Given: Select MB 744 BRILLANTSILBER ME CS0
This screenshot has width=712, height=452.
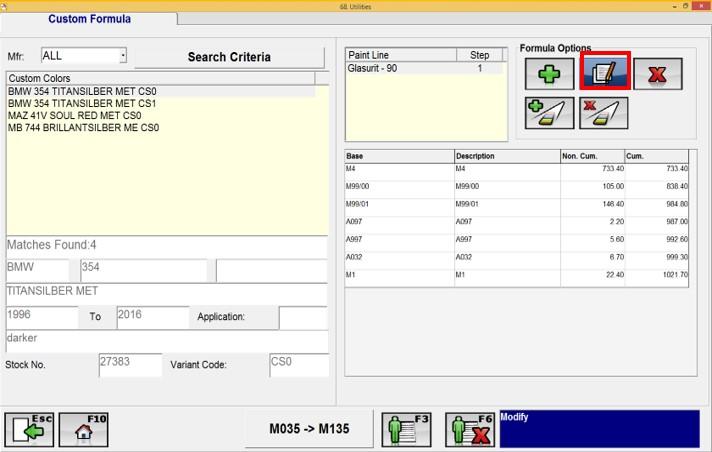Looking at the screenshot, I should point(161,128).
